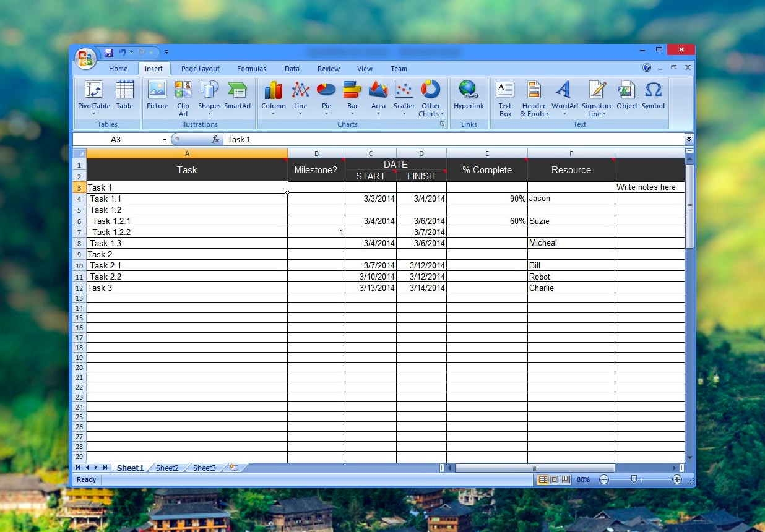Image resolution: width=765 pixels, height=532 pixels.
Task: Click the Office Button
Action: coord(85,59)
